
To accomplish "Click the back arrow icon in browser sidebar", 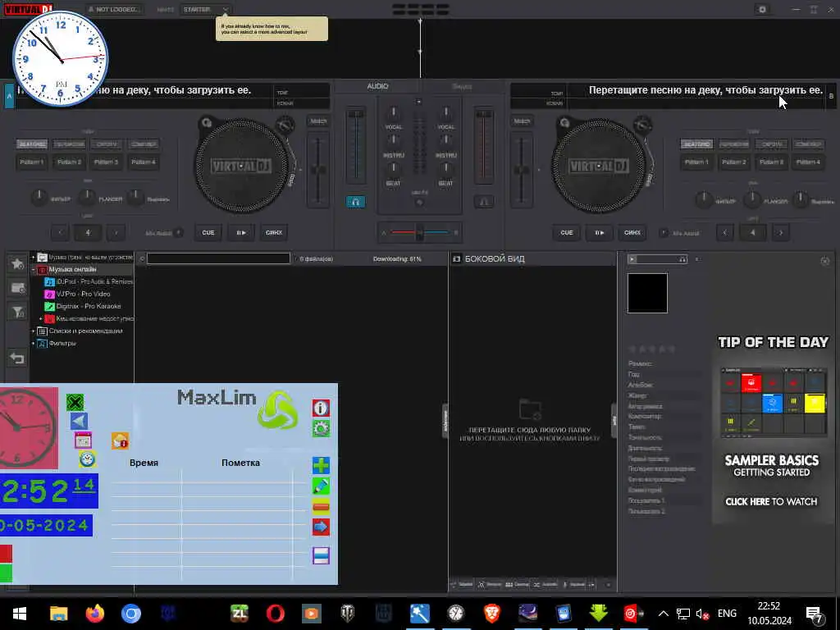I will pyautogui.click(x=17, y=358).
